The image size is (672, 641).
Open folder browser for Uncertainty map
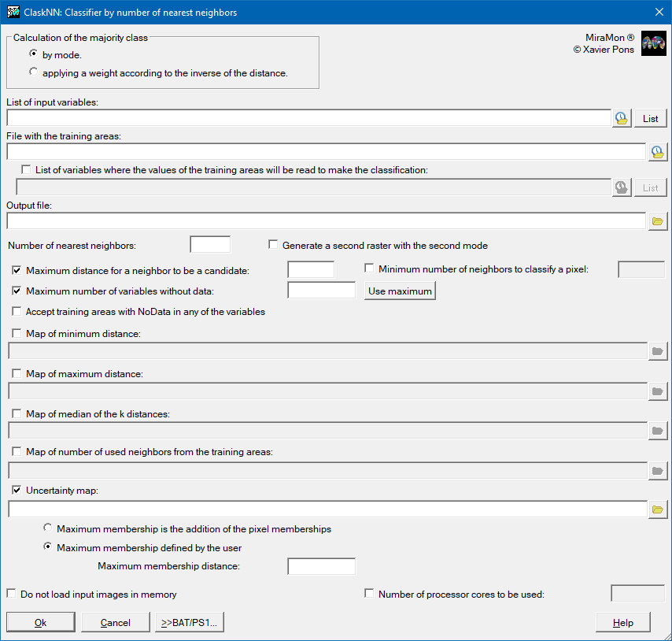pos(657,509)
